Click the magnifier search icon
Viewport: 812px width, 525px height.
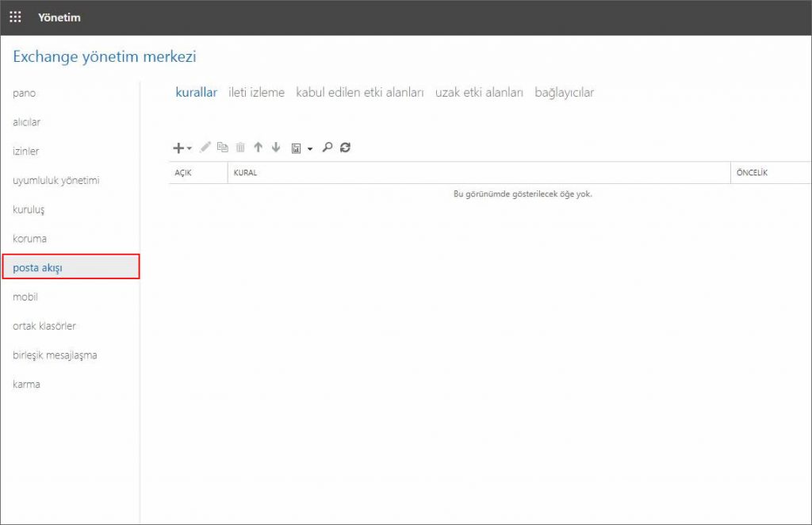pyautogui.click(x=327, y=148)
